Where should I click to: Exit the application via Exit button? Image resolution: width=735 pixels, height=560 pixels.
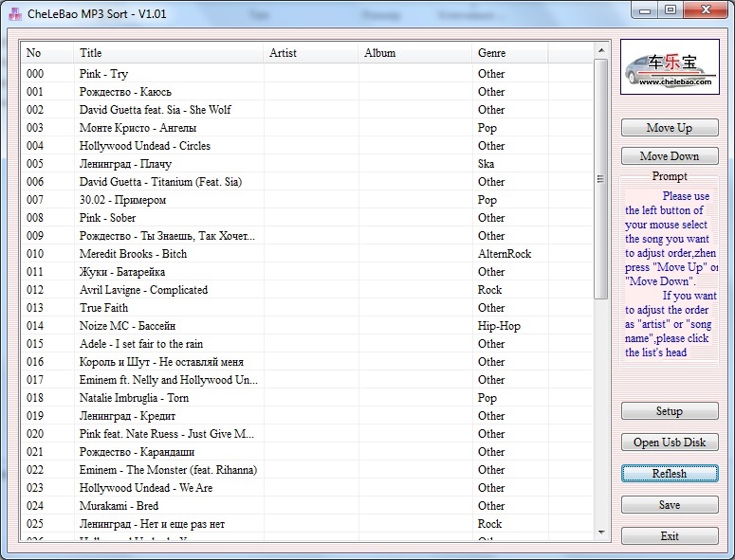click(x=670, y=535)
